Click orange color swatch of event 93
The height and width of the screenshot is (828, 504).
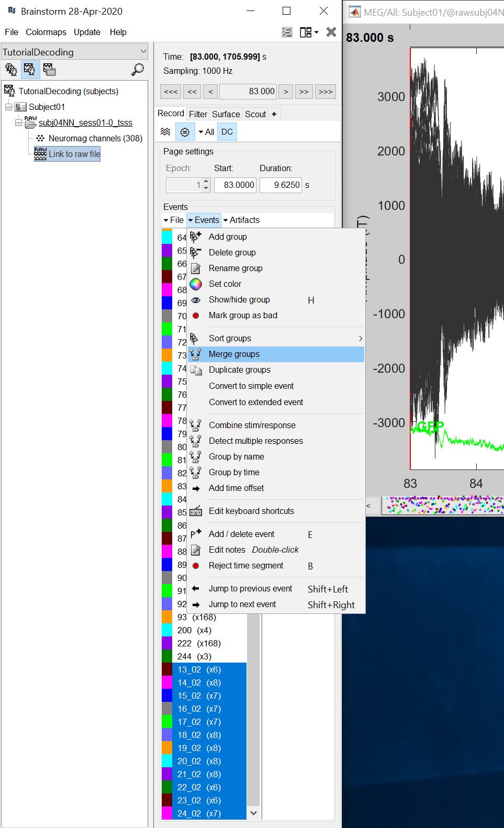tap(167, 617)
